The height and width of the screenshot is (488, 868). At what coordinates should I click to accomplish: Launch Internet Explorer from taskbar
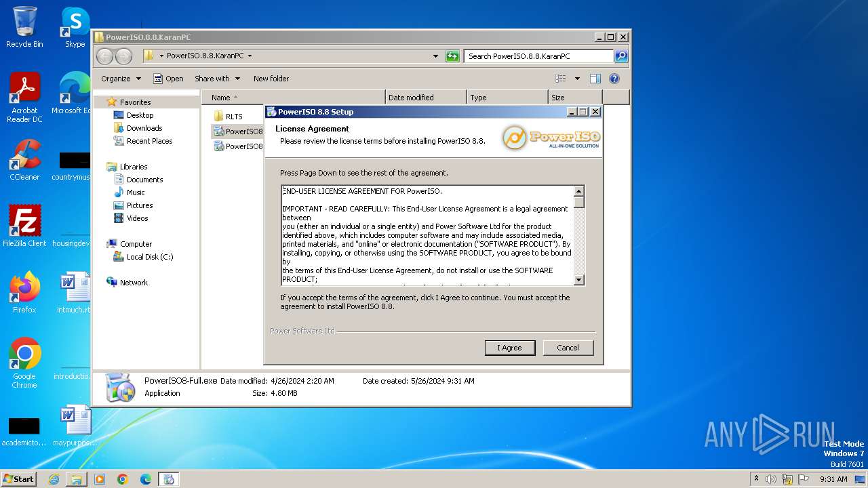click(54, 479)
